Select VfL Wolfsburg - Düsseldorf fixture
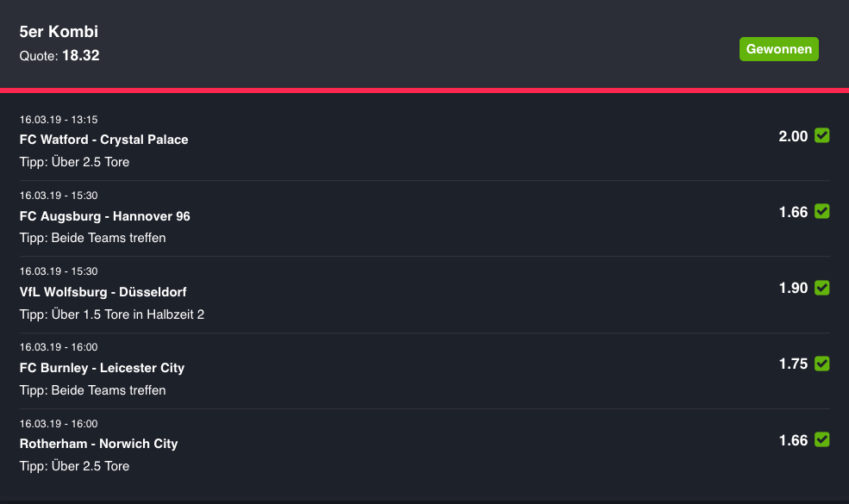 click(103, 292)
